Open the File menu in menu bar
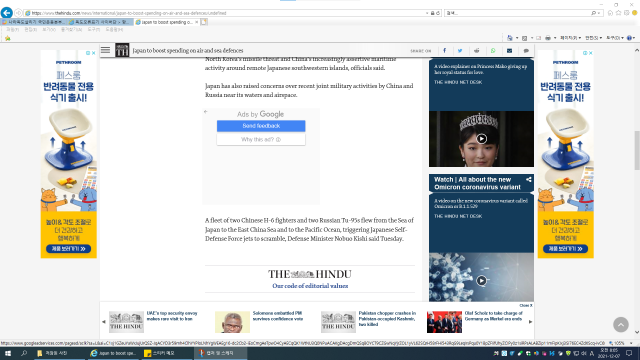Image resolution: width=640 pixels, height=360 pixels. point(12,30)
